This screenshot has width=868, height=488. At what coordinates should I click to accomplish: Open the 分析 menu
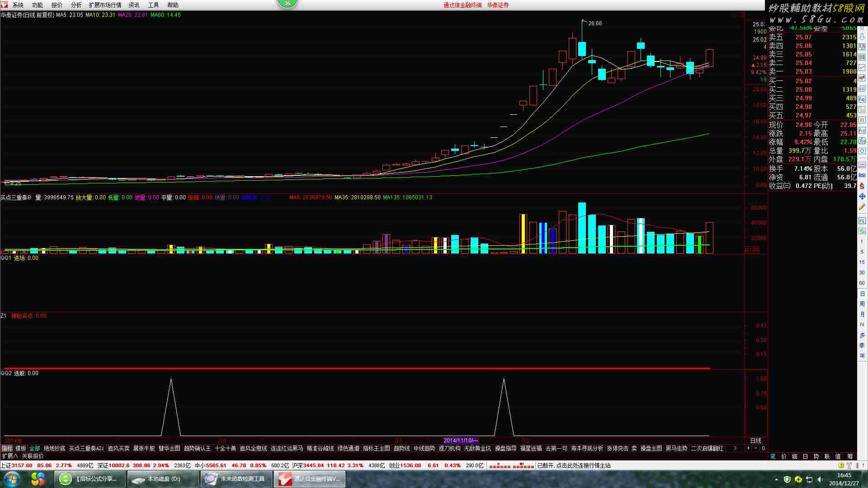(76, 5)
